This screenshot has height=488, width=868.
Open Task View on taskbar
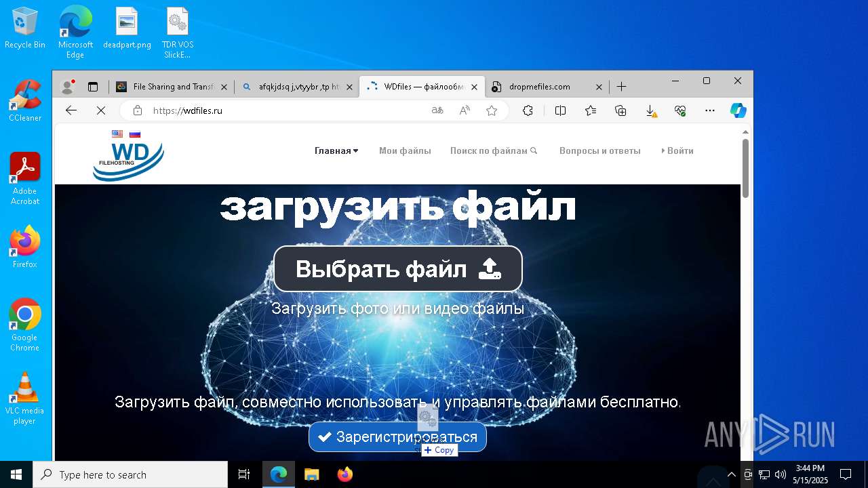[245, 474]
